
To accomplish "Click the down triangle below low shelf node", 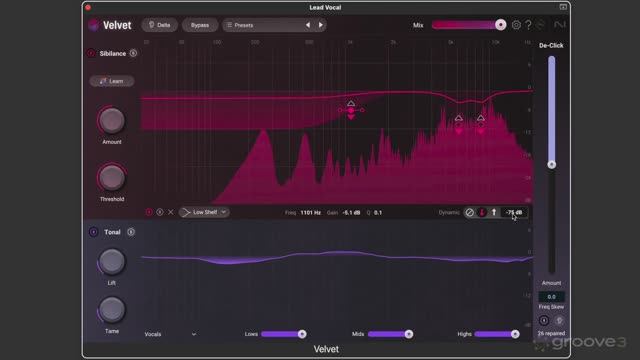I will click(351, 118).
